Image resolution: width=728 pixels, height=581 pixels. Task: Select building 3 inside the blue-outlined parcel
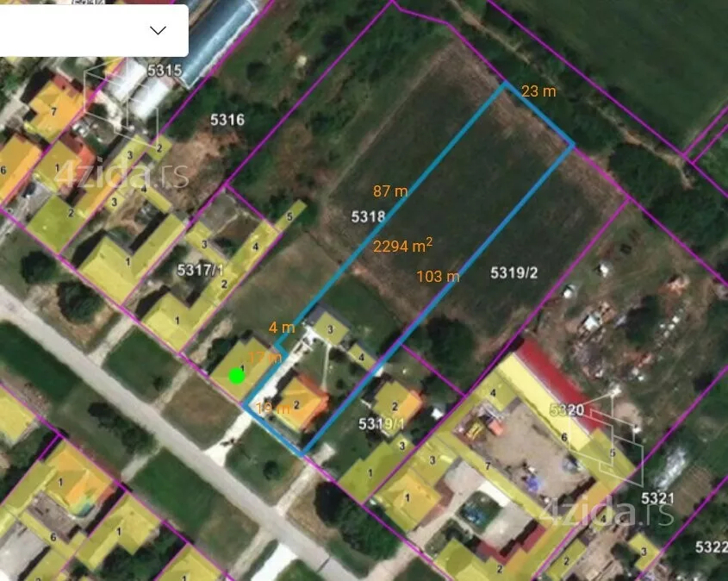click(331, 328)
